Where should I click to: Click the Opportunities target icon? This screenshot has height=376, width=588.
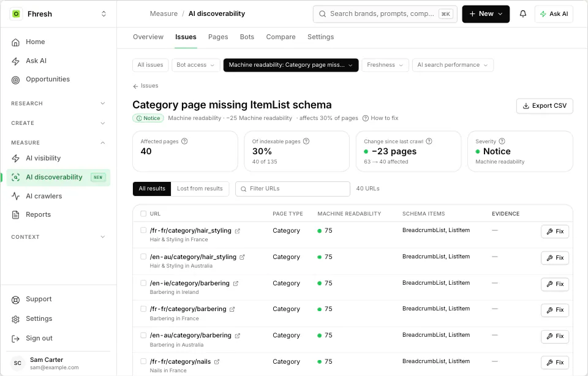15,80
